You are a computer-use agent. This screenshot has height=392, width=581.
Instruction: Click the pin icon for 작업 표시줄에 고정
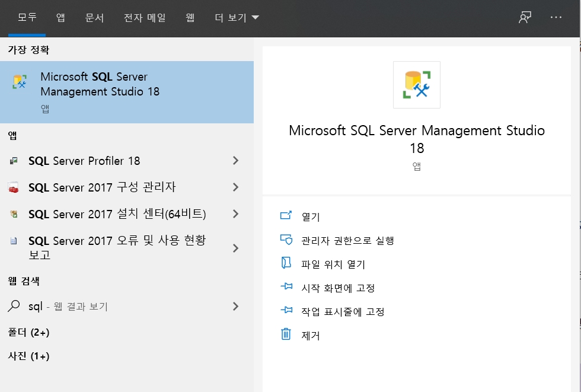(x=286, y=310)
